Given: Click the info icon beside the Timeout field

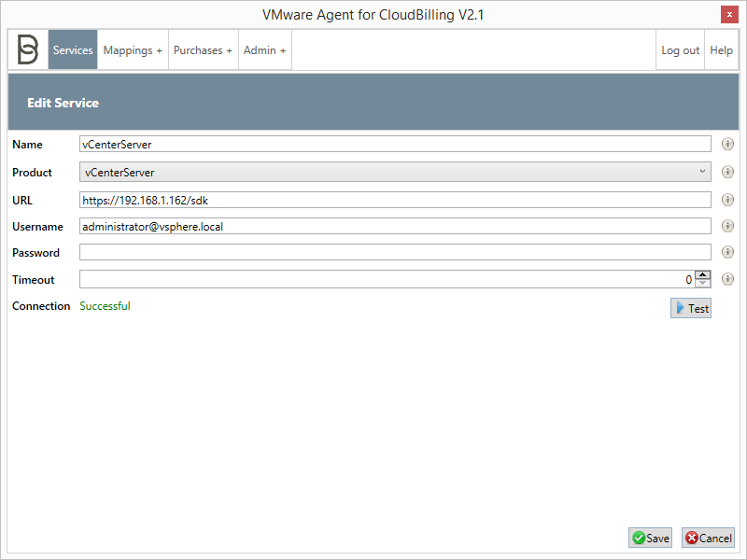Looking at the screenshot, I should coord(727,279).
